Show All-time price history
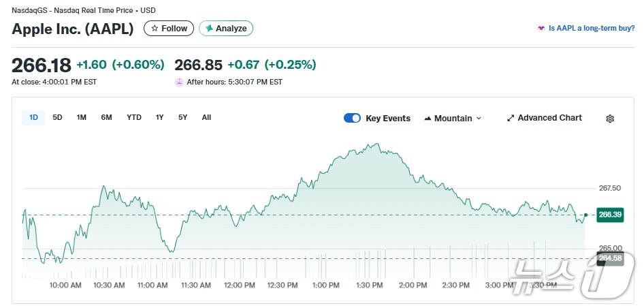Image resolution: width=644 pixels, height=308 pixels. coord(206,117)
